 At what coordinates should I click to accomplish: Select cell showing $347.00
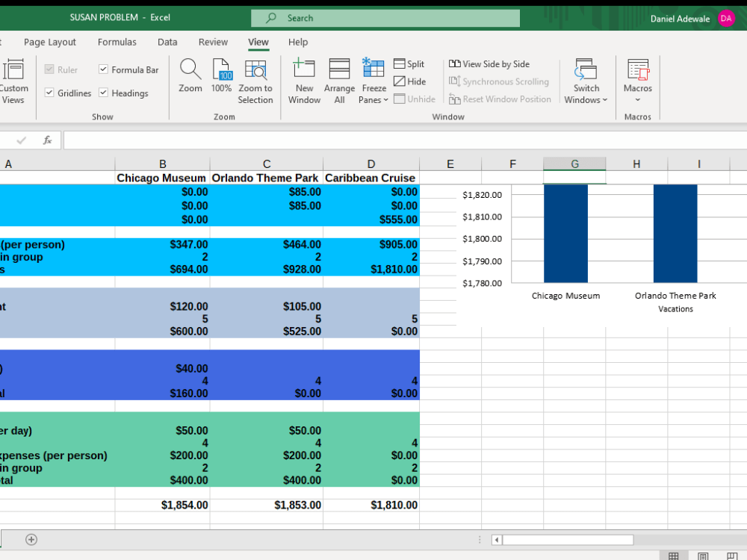162,244
